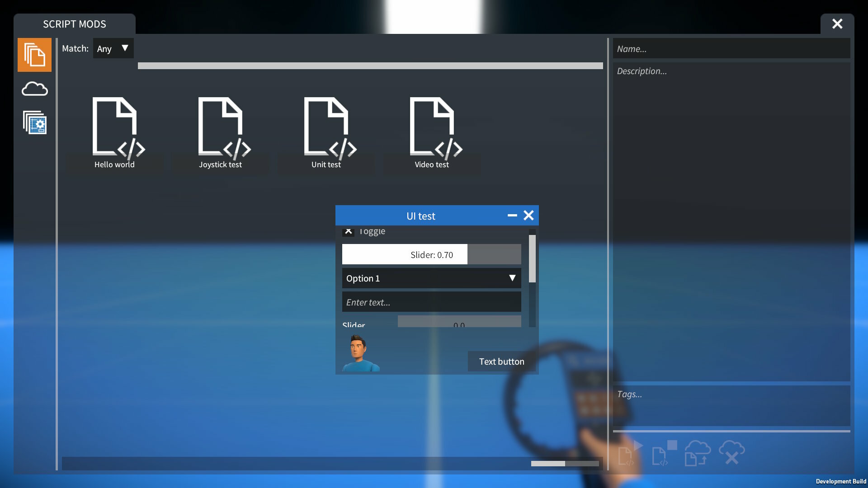The image size is (868, 488).
Task: Select the Joystick test script
Action: [221, 133]
